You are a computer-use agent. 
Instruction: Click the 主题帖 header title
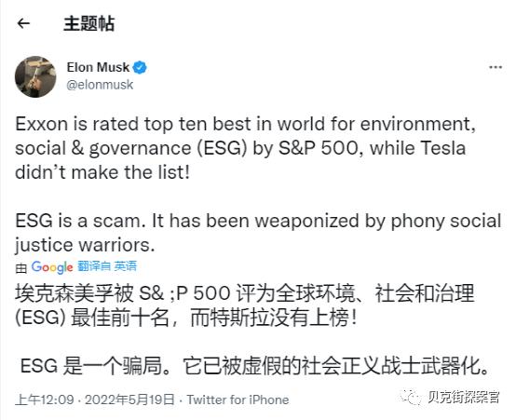pos(88,24)
